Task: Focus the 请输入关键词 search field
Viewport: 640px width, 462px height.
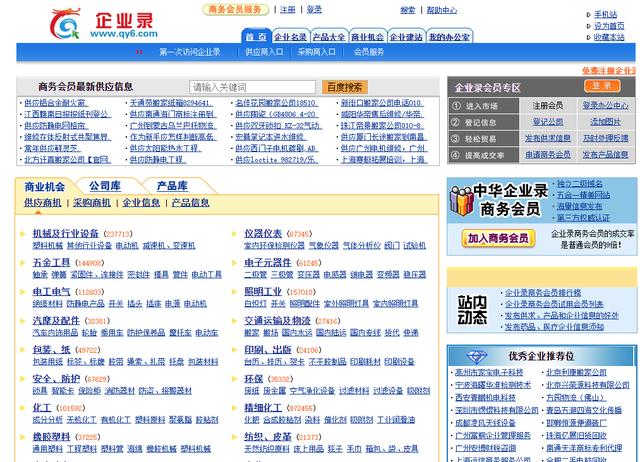Action: click(253, 87)
